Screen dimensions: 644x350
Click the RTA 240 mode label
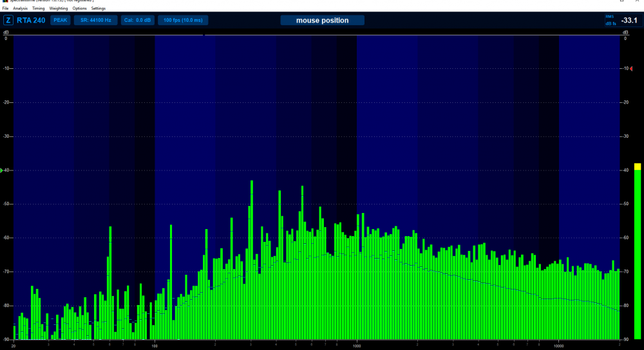click(x=31, y=20)
